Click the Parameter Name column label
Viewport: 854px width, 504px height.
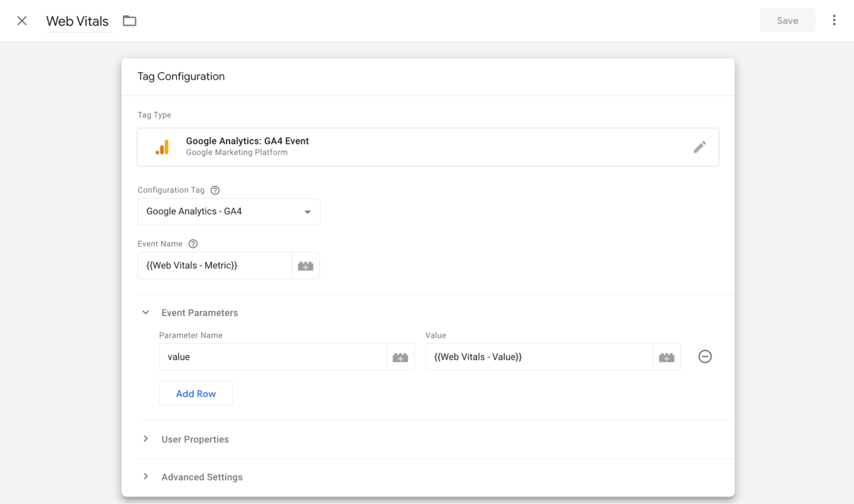[x=191, y=335]
